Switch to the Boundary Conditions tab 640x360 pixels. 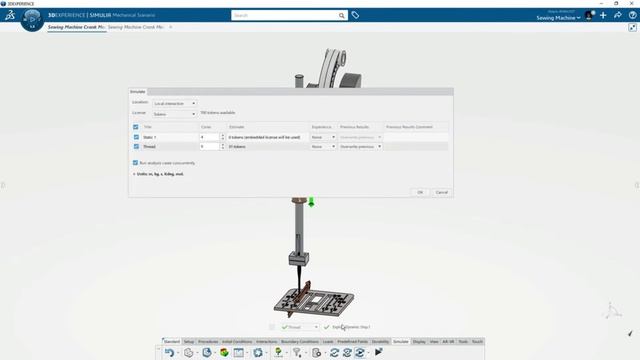300,342
